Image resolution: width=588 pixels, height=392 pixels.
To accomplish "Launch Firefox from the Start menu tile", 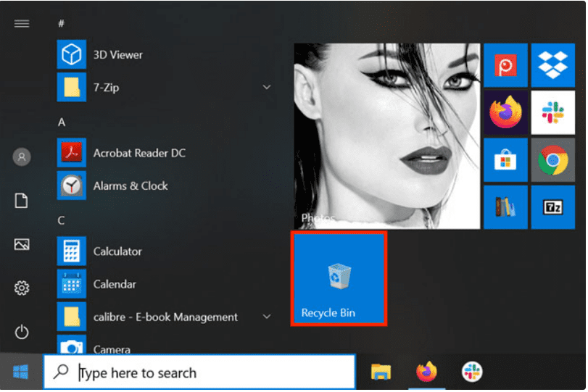I will tap(505, 113).
